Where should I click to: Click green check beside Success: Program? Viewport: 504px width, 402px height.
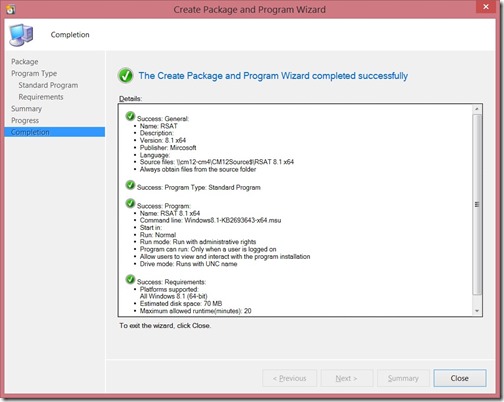130,203
